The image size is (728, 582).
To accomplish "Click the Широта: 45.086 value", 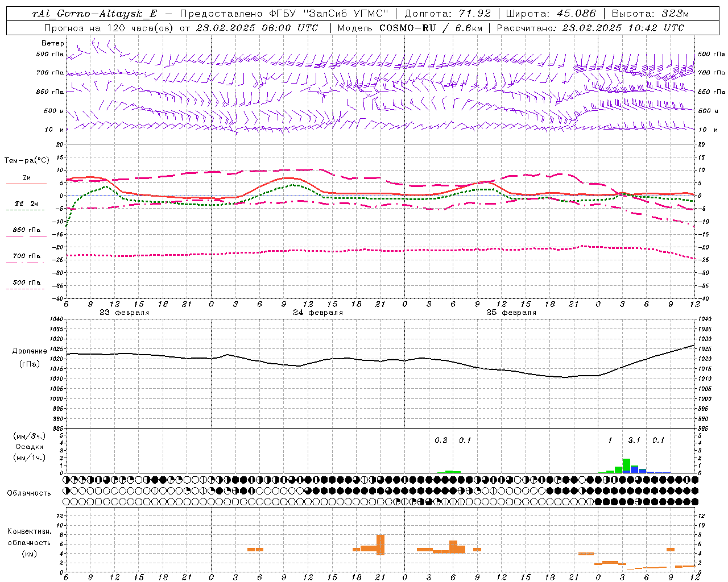I will pos(551,14).
